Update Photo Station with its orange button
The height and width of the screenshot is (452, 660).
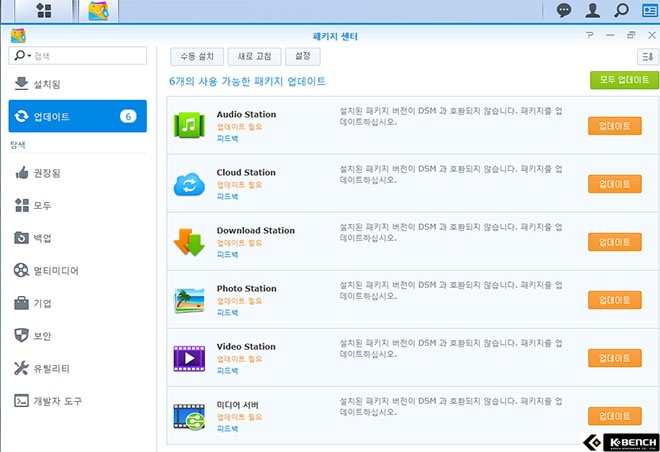tap(615, 300)
